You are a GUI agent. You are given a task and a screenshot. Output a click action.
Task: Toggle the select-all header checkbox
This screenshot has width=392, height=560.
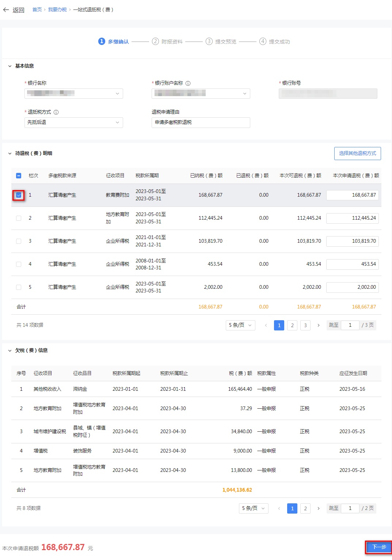click(19, 176)
